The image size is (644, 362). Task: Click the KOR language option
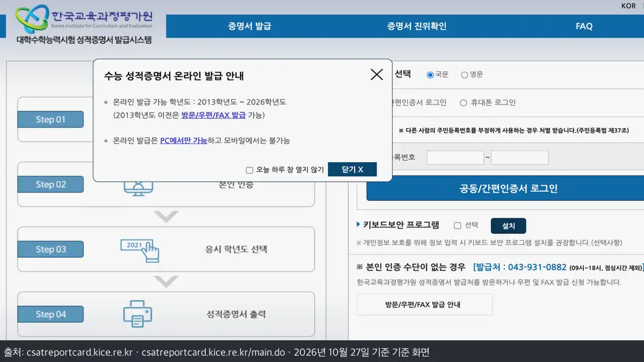pos(628,6)
